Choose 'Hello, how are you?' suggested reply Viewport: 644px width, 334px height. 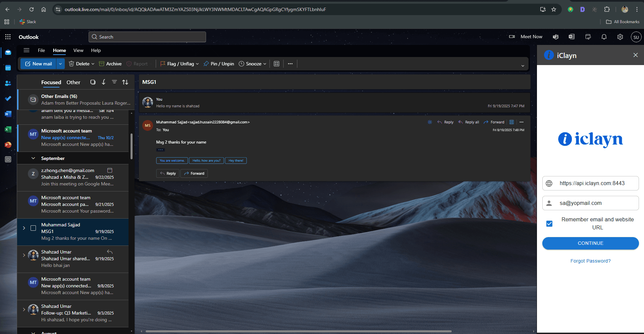206,161
